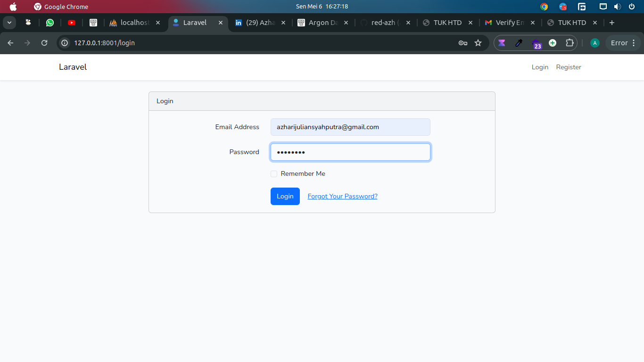This screenshot has height=362, width=644.
Task: Open the Forgot Your Password link
Action: click(343, 196)
